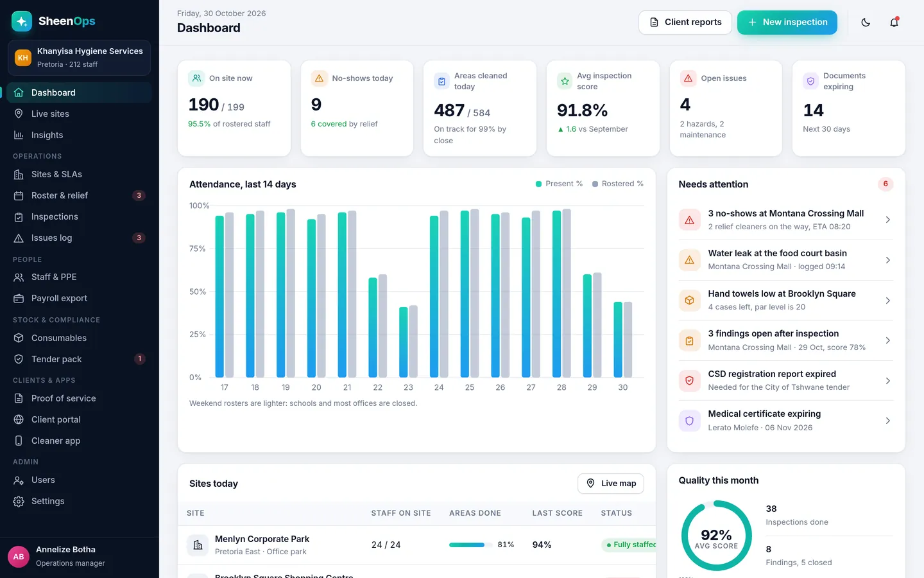Sort by the STAFF ON SITE column header
Image resolution: width=924 pixels, height=578 pixels.
coord(401,513)
